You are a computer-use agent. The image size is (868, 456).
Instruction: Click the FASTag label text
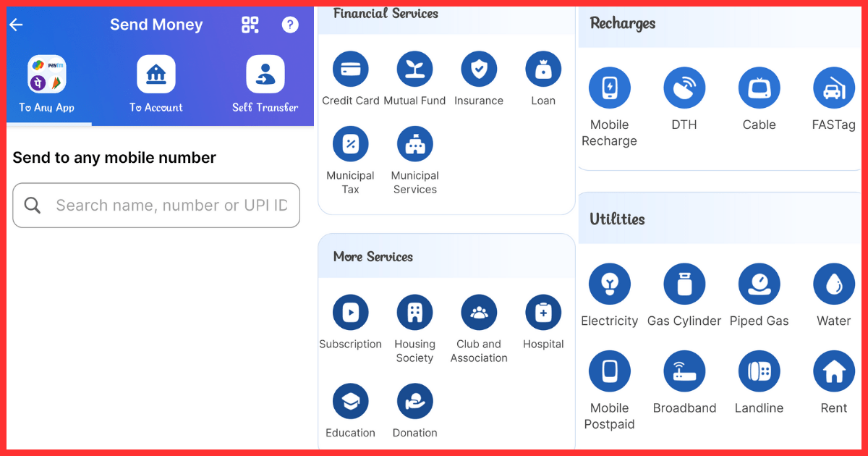(x=834, y=124)
